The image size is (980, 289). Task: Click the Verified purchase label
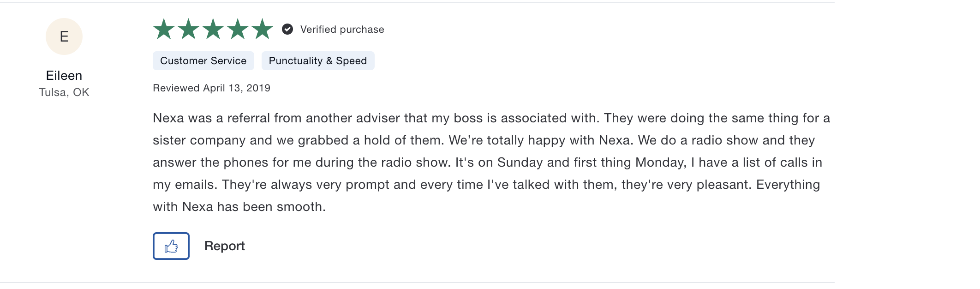[x=342, y=30]
